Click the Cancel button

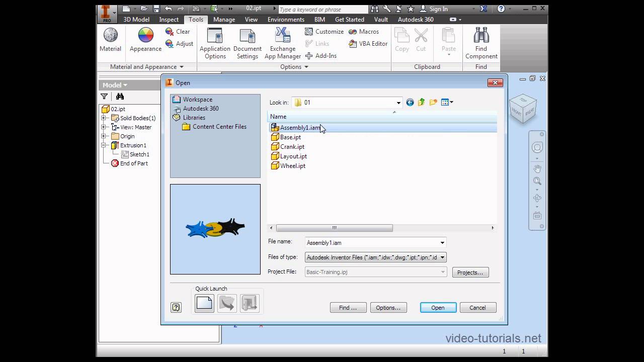coord(477,308)
